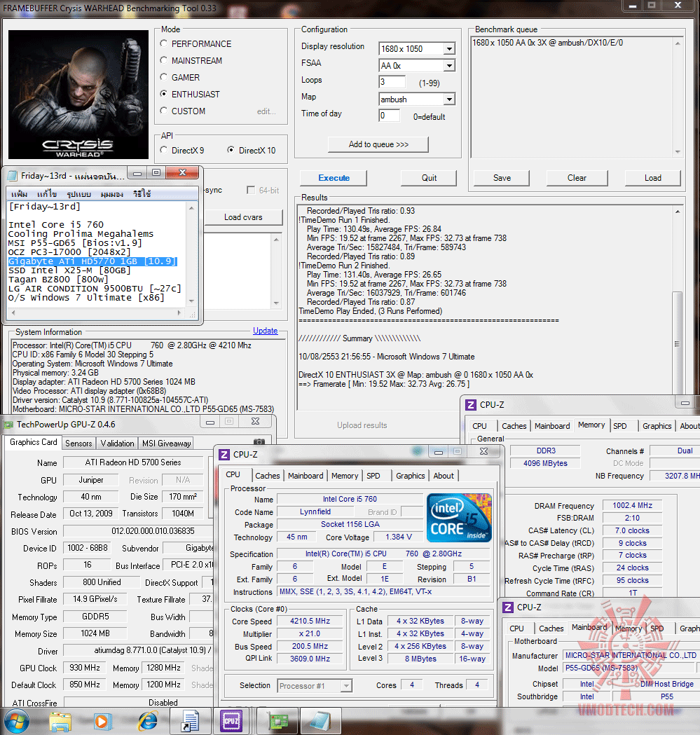Click the edit... link next to CUSTOM
The height and width of the screenshot is (735, 700).
[266, 111]
